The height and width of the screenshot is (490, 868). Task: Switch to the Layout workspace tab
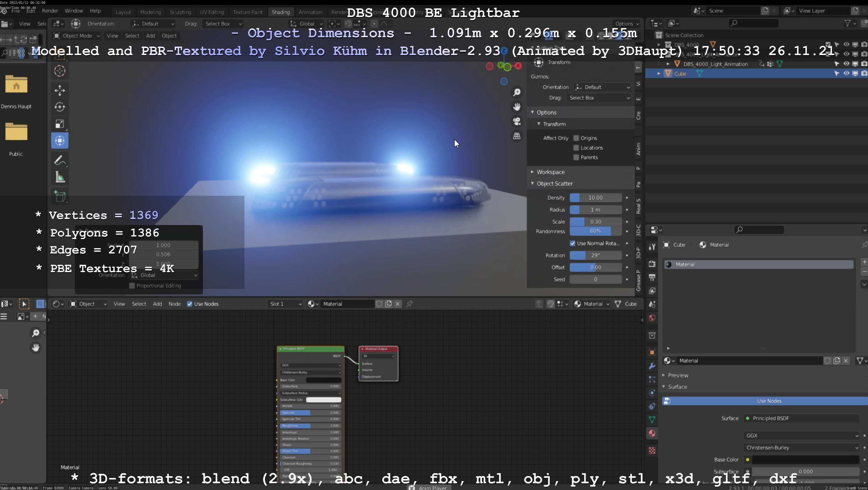click(123, 12)
